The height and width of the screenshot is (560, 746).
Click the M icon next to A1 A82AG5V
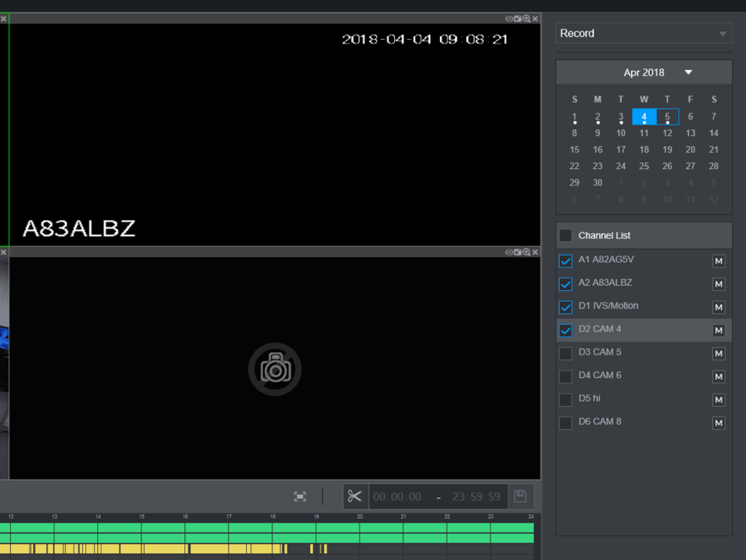click(718, 261)
